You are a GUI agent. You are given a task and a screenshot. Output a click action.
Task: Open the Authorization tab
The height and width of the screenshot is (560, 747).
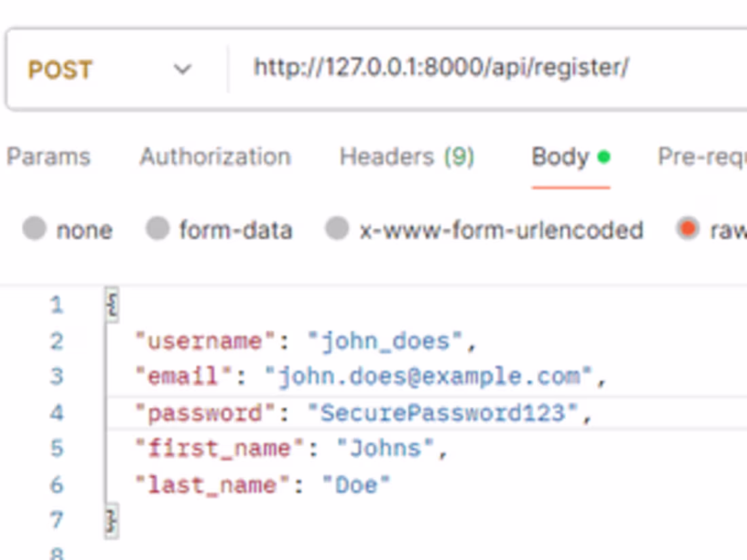(215, 157)
